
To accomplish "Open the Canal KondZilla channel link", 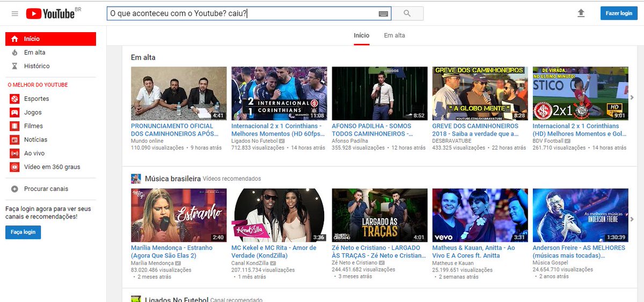I will point(250,263).
